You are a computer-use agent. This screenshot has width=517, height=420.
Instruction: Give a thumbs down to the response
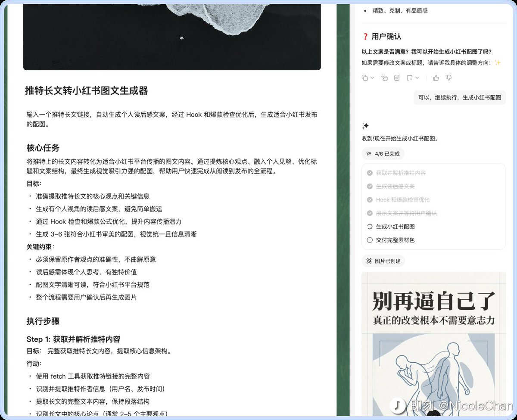click(x=448, y=78)
